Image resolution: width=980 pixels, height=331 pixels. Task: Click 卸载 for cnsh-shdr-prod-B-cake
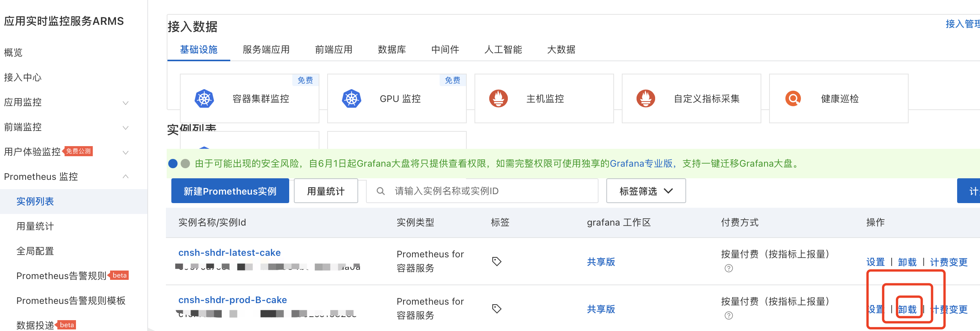pyautogui.click(x=908, y=309)
